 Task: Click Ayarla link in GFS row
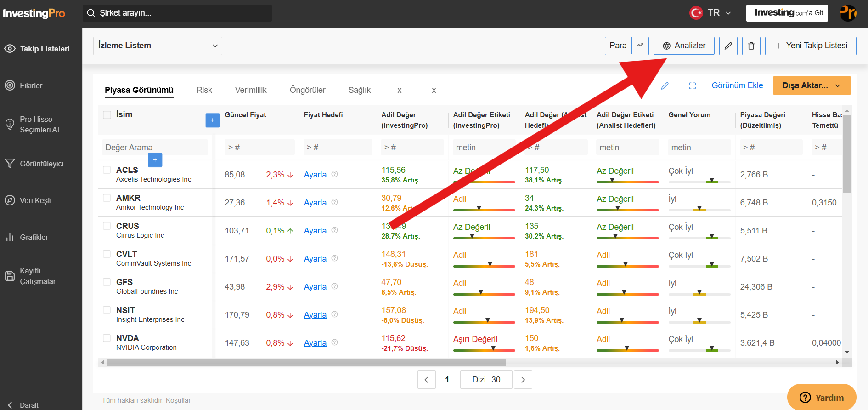(315, 287)
